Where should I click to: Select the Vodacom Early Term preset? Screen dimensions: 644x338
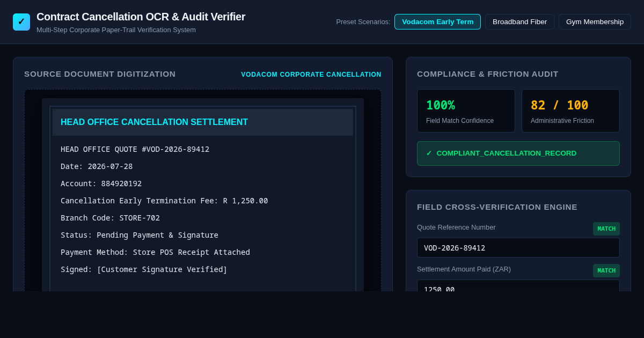tap(437, 22)
